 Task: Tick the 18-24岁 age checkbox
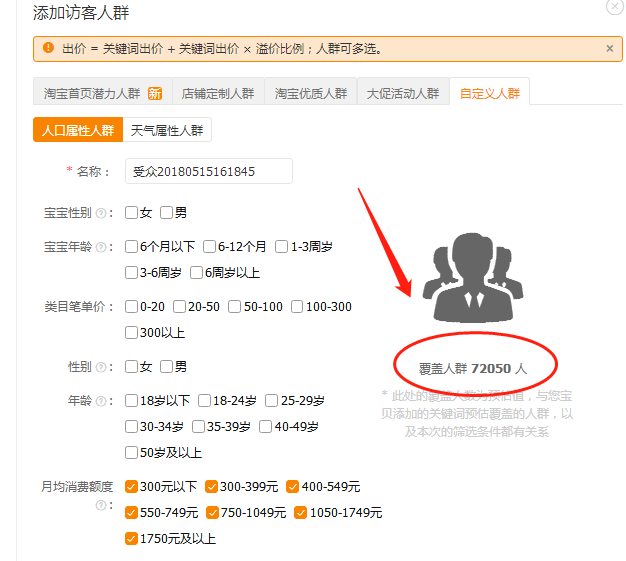(x=204, y=401)
